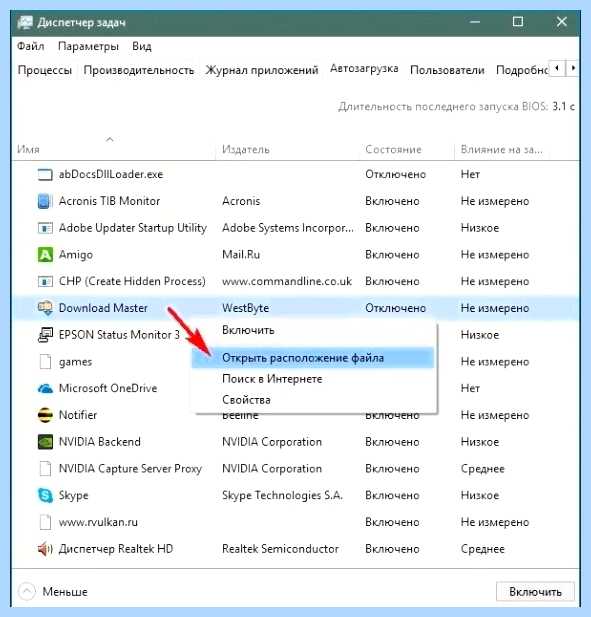Click the Acronis TIB Monitor icon
This screenshot has height=617, width=591.
[x=45, y=201]
